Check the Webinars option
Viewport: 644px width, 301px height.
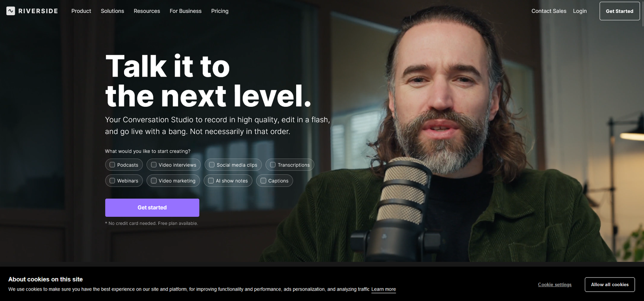coord(112,181)
